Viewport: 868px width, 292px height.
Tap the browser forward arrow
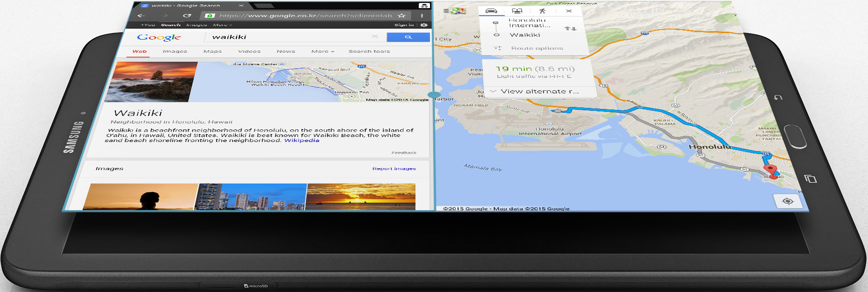pos(165,16)
